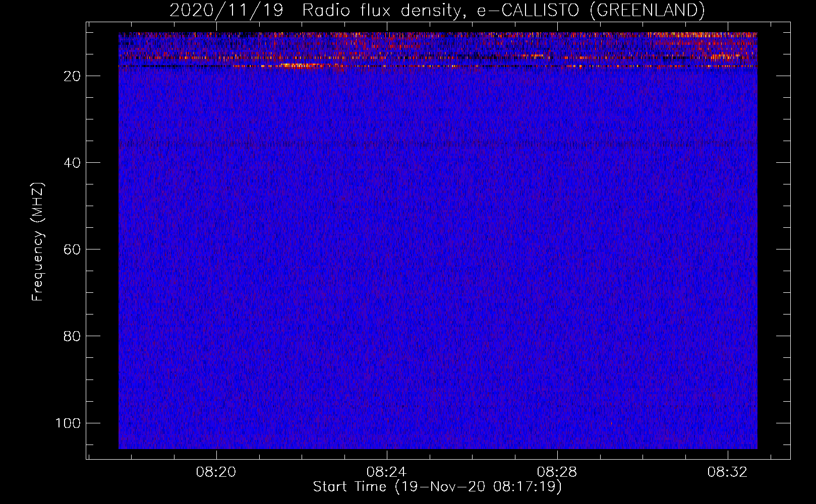Click the 08:24 time tick label
The width and height of the screenshot is (816, 504).
pyautogui.click(x=387, y=472)
